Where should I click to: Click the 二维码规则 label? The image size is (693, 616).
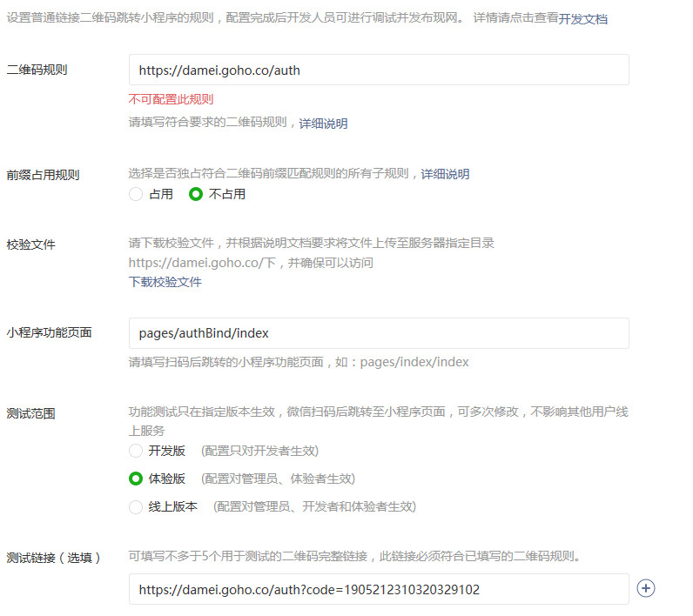click(x=37, y=70)
